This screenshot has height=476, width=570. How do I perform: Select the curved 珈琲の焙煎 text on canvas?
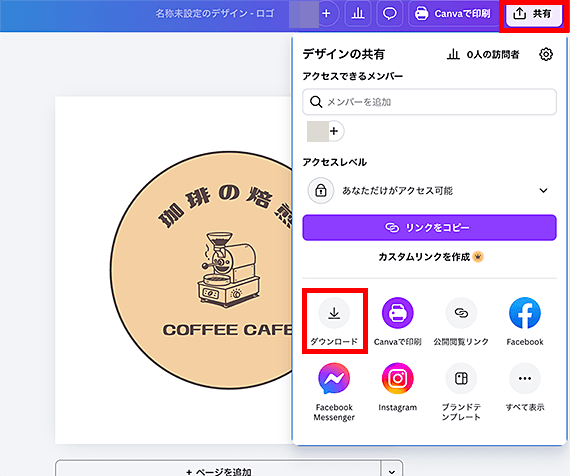(225, 207)
